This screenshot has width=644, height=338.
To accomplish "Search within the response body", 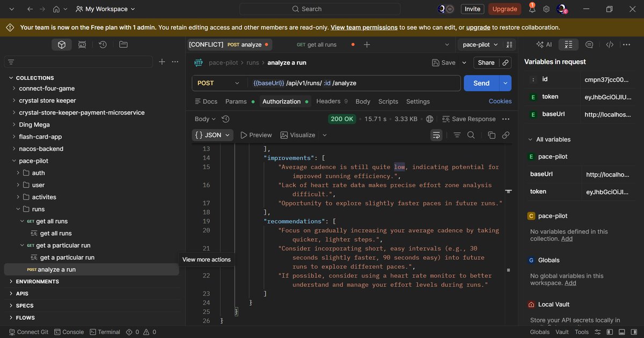I will pyautogui.click(x=471, y=135).
